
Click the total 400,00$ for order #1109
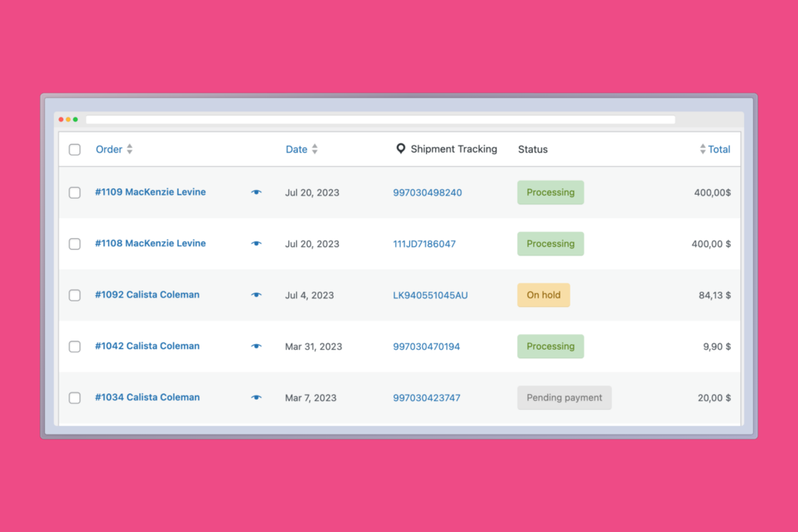(x=712, y=192)
